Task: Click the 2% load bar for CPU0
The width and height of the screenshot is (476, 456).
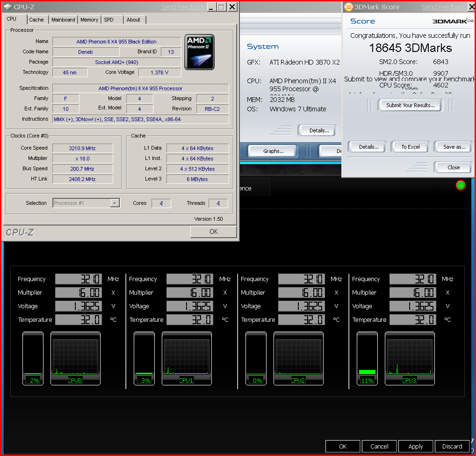Action: pyautogui.click(x=33, y=359)
